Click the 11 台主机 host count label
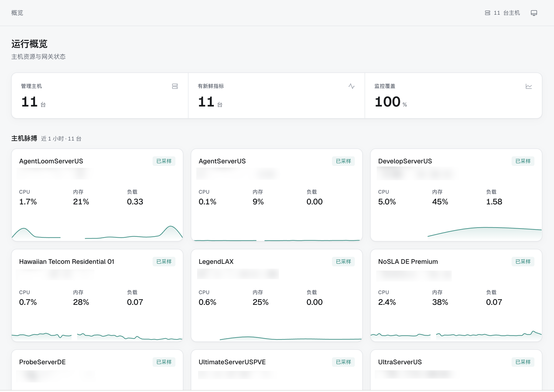The height and width of the screenshot is (392, 554). tap(507, 13)
